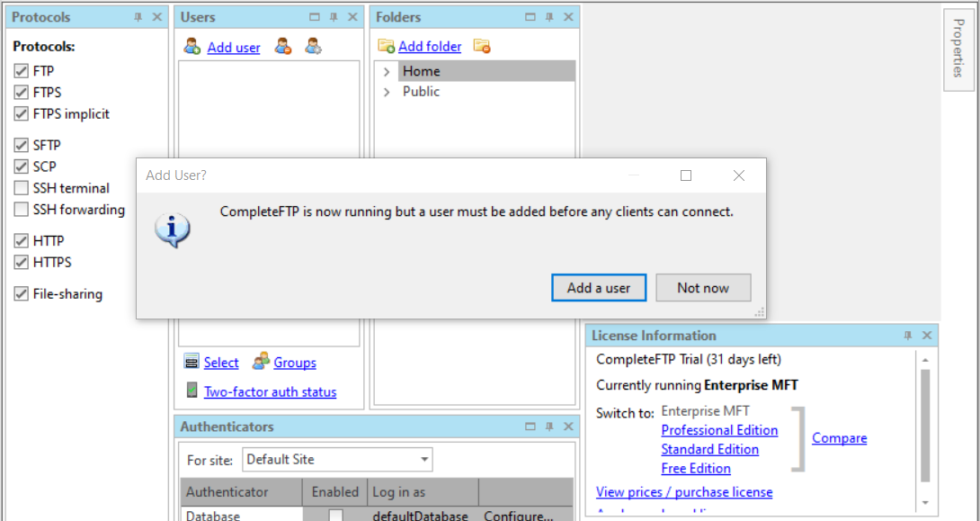Pin the Protocols panel
Screen dimensions: 980x521
(138, 17)
